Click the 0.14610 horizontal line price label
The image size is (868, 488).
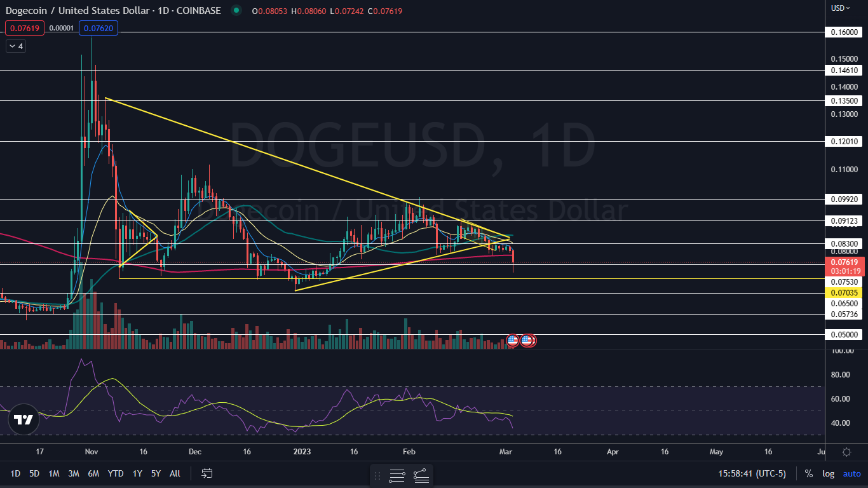tap(843, 71)
